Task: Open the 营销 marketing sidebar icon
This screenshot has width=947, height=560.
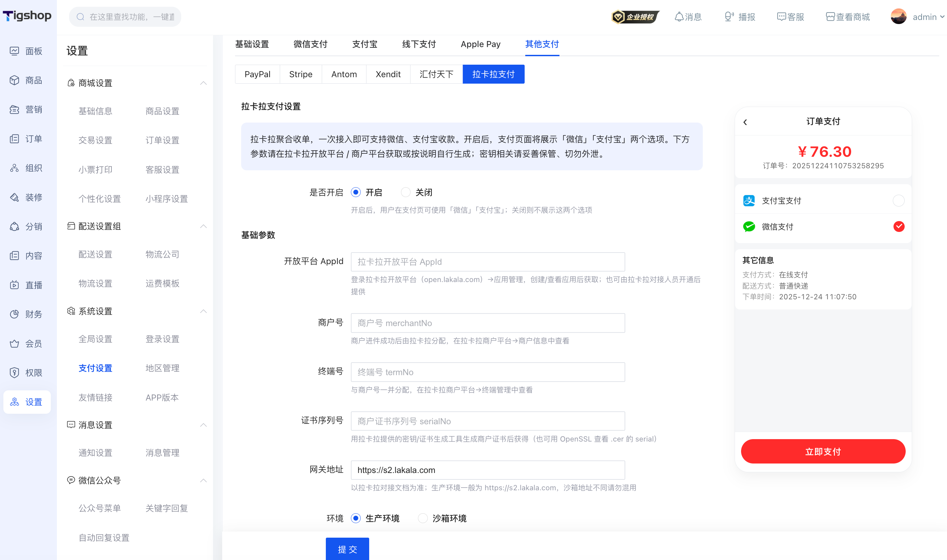Action: (14, 109)
